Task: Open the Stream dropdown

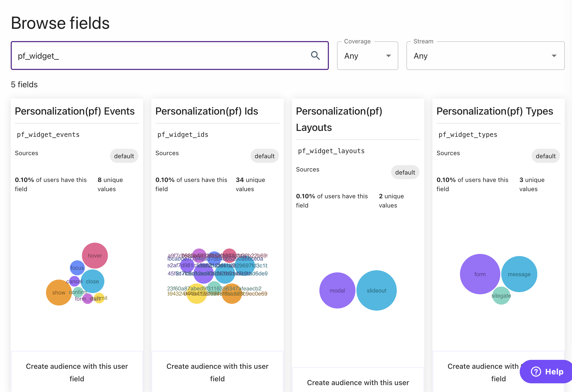Action: 486,56
